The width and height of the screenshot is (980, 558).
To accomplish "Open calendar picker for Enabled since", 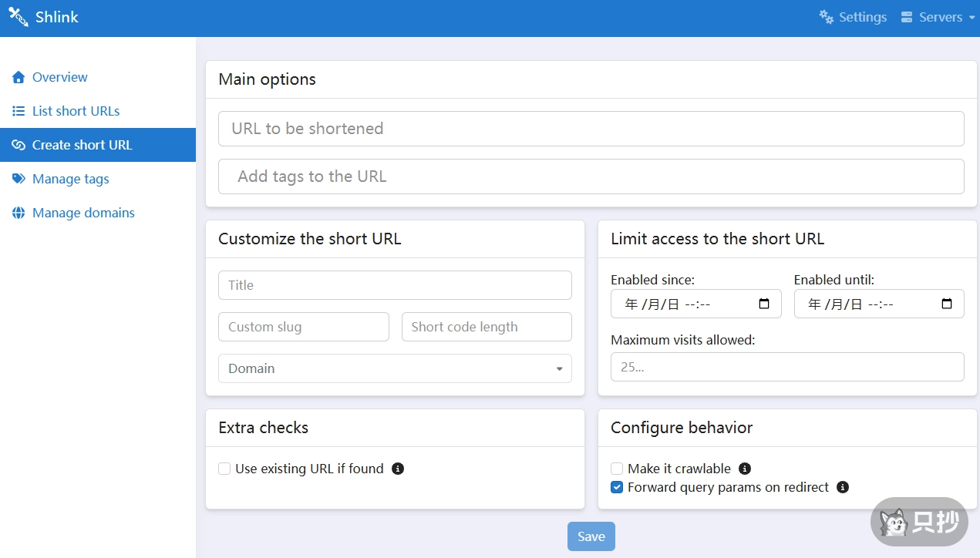I will click(764, 304).
